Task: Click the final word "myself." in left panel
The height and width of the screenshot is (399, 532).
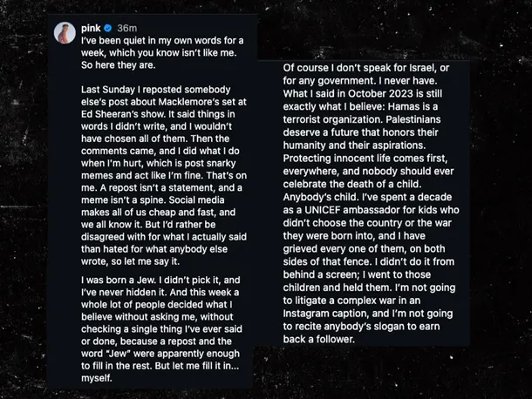Action: pos(96,378)
